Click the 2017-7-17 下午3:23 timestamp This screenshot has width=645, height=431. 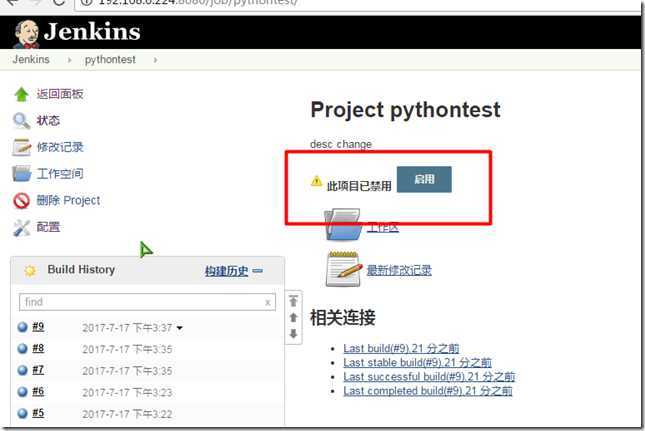(127, 392)
